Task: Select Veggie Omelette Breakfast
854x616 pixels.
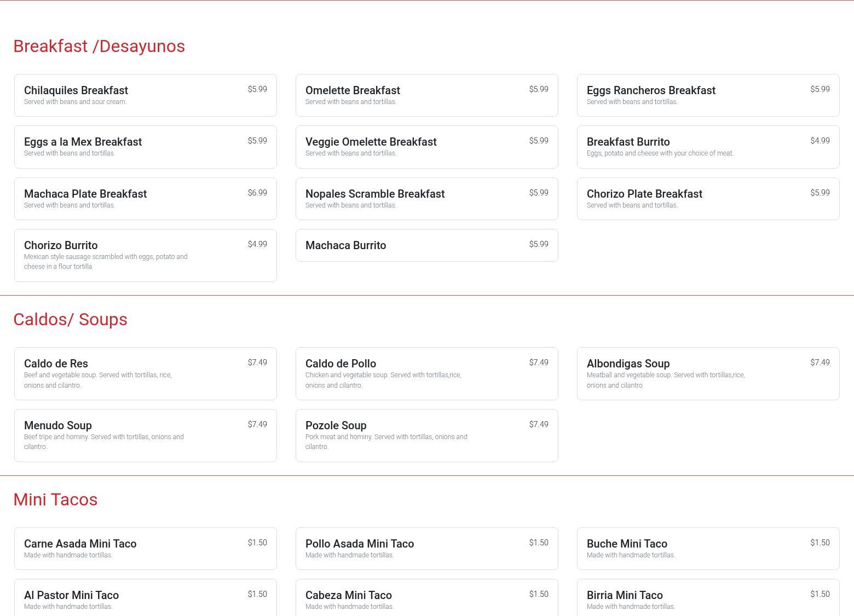Action: 426,147
